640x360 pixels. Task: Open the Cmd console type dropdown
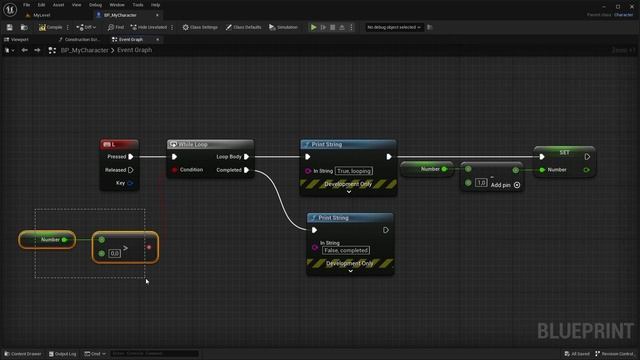(x=95, y=354)
